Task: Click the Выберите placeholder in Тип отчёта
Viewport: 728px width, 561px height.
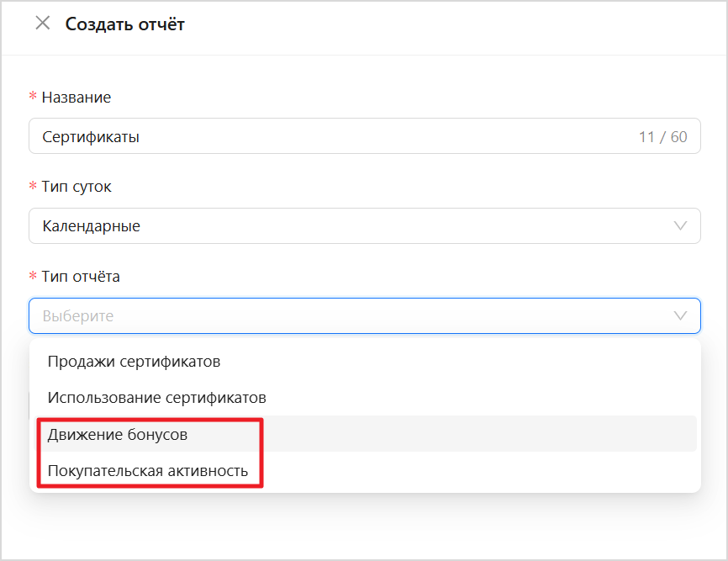Action: 78,316
